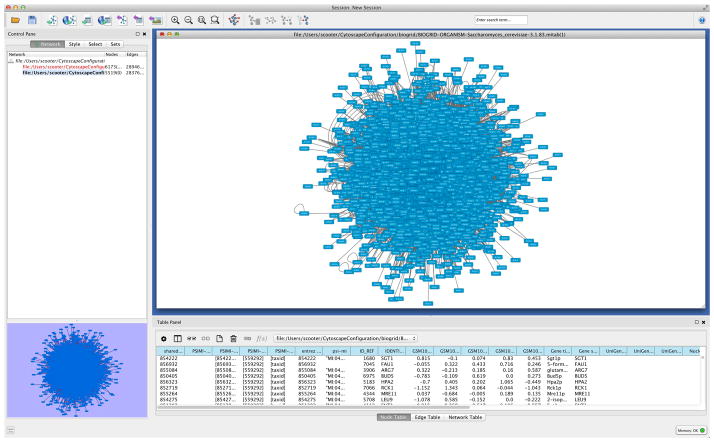This screenshot has width=714, height=442.
Task: Switch to the Network tab
Action: (x=47, y=44)
